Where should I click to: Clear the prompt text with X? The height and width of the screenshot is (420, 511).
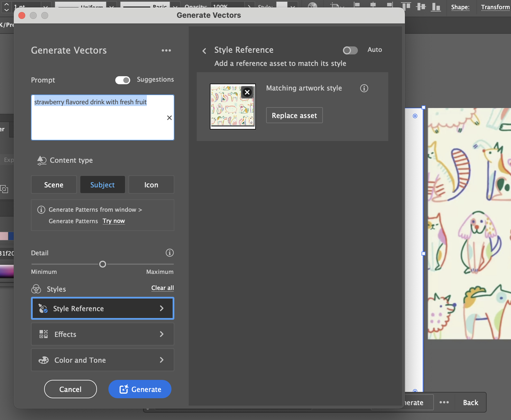(x=169, y=118)
